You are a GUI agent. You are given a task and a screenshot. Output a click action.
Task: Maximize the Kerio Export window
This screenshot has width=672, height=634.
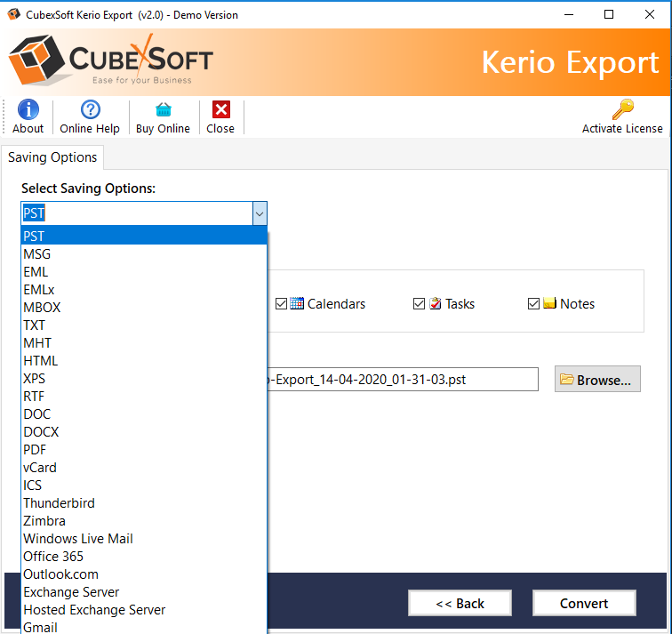pos(609,14)
